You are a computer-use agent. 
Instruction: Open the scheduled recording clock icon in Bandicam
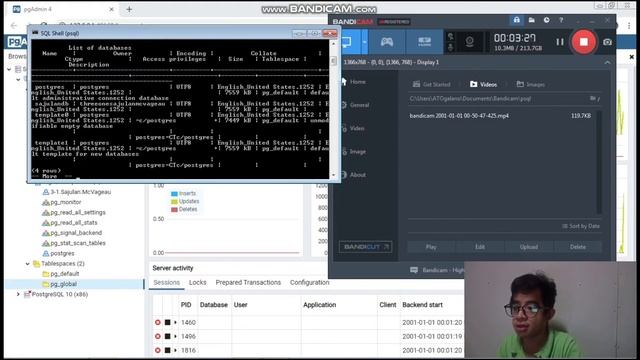pyautogui.click(x=546, y=20)
